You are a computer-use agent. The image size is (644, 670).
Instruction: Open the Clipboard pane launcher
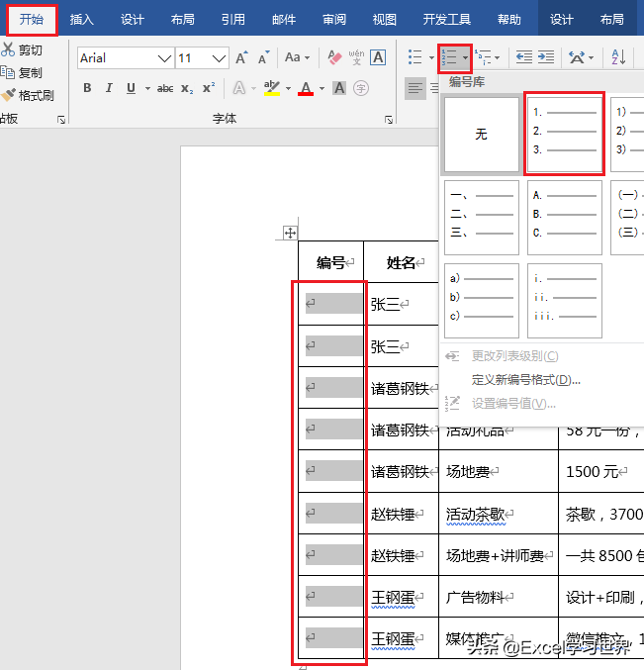point(61,120)
